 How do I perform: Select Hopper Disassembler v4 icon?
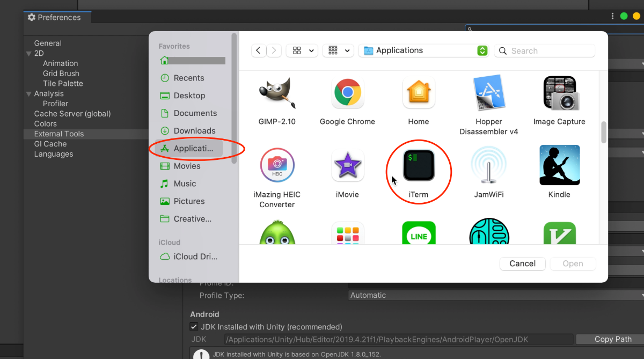(x=489, y=93)
